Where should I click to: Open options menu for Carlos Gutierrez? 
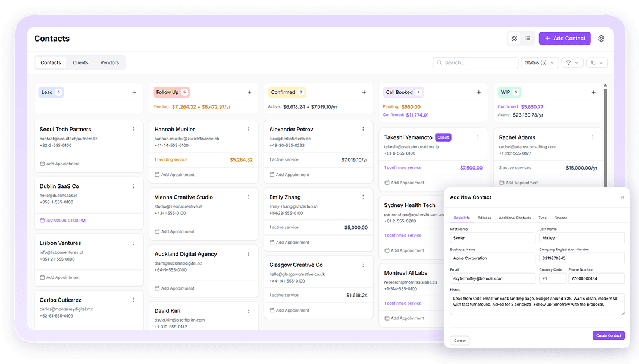click(133, 300)
